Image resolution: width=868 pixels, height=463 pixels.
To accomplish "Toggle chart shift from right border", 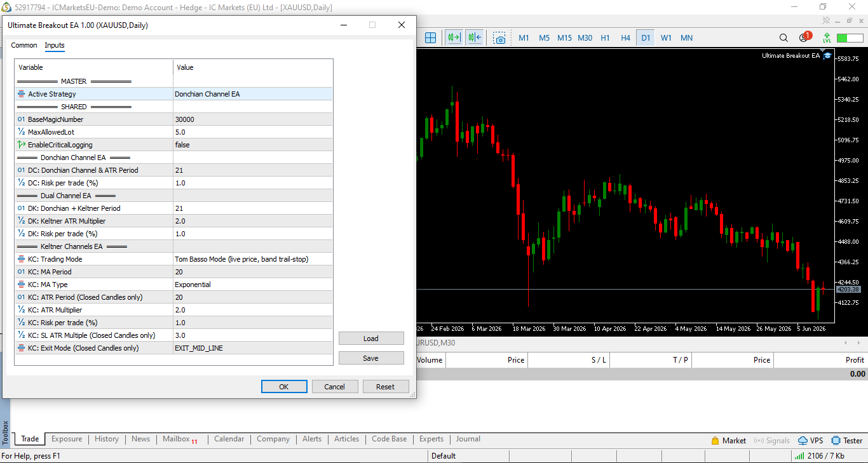I will click(474, 38).
